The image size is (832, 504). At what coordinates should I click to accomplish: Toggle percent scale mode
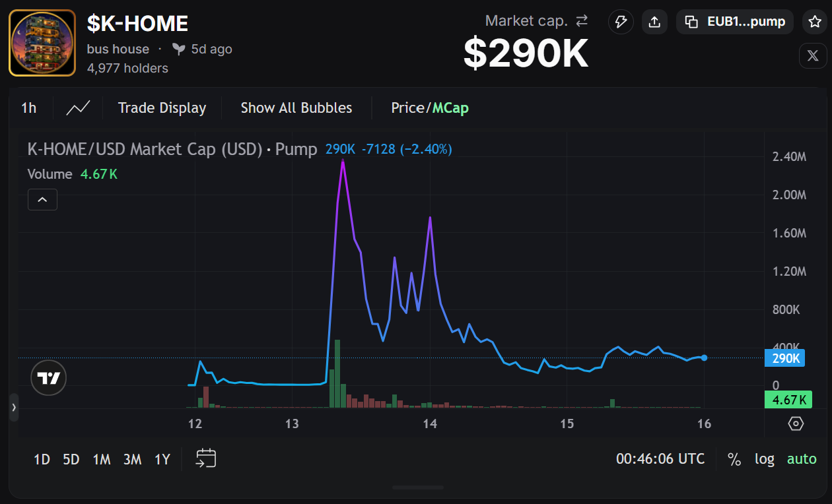[734, 459]
